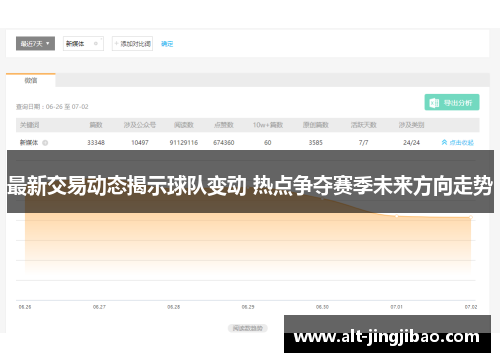Viewport: 500px width, 362px height.
Task: Click the 3585 original articles value
Action: pyautogui.click(x=316, y=143)
